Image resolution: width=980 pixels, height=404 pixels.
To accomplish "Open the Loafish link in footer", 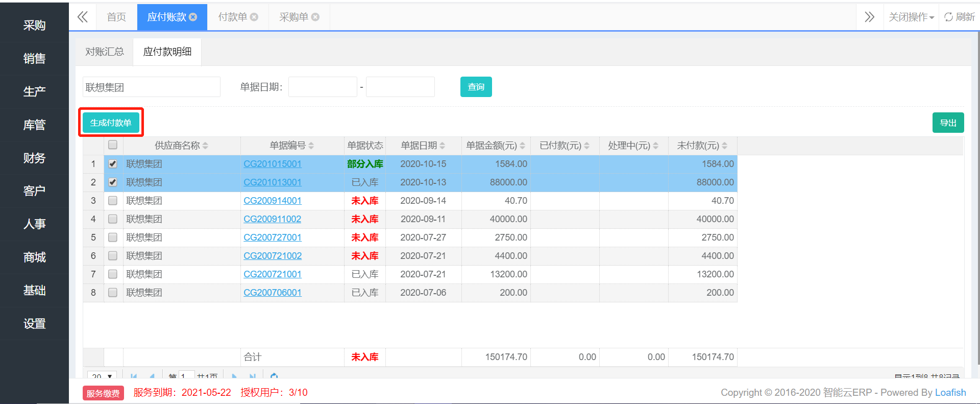I will 950,392.
